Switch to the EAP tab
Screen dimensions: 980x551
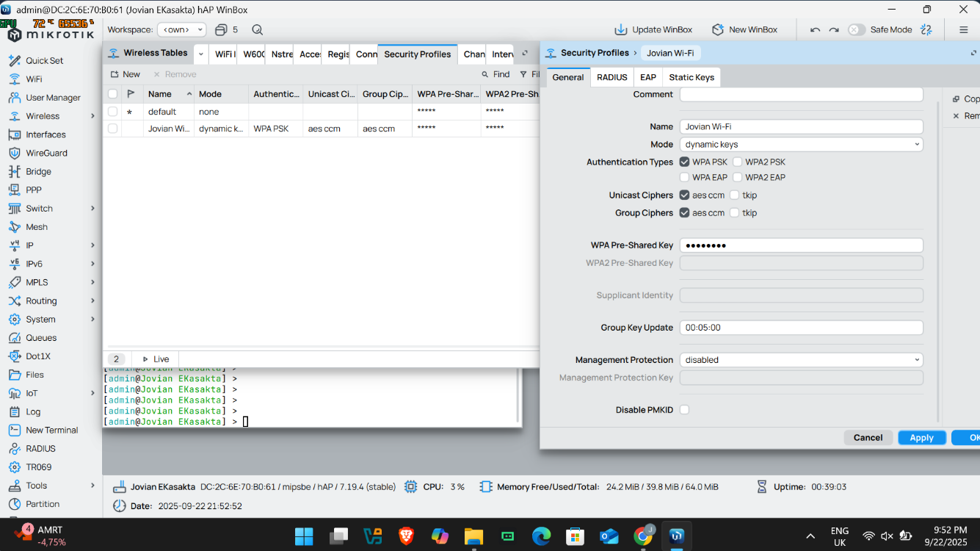point(647,77)
